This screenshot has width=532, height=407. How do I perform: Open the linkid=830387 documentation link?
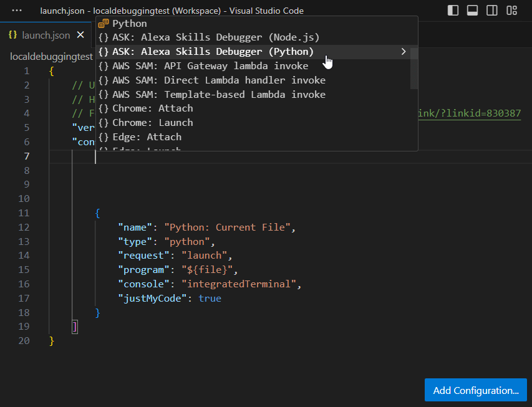point(470,113)
